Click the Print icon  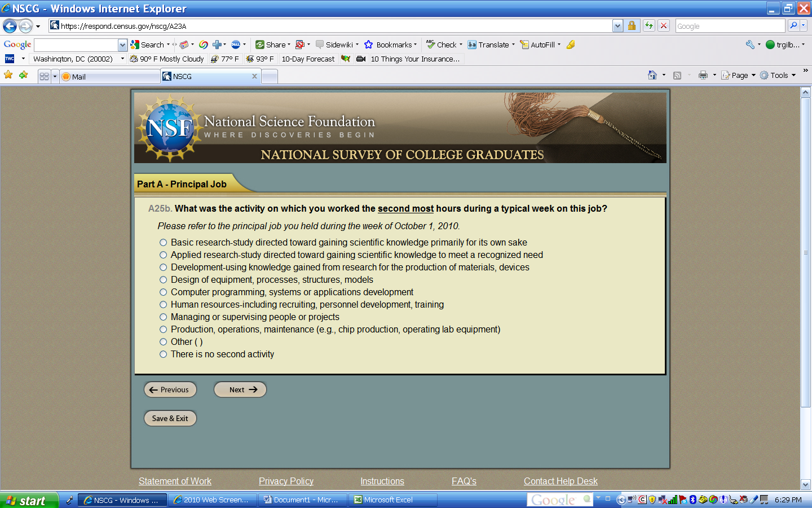click(x=703, y=75)
